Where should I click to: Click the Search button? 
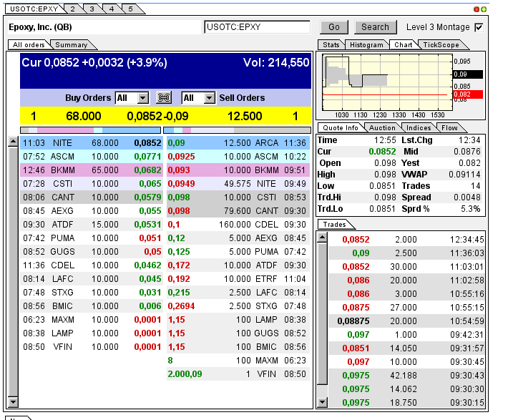[375, 27]
